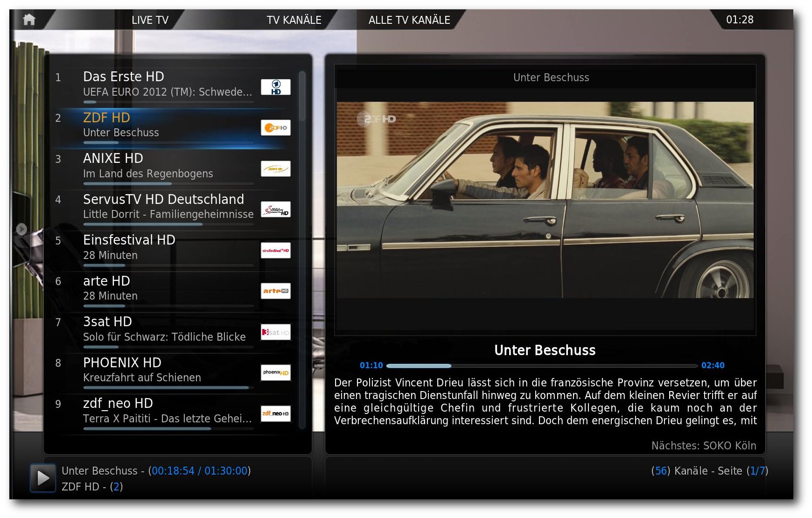Select channel Einsfestival HD
Image resolution: width=812 pixels, height=518 pixels.
173,250
